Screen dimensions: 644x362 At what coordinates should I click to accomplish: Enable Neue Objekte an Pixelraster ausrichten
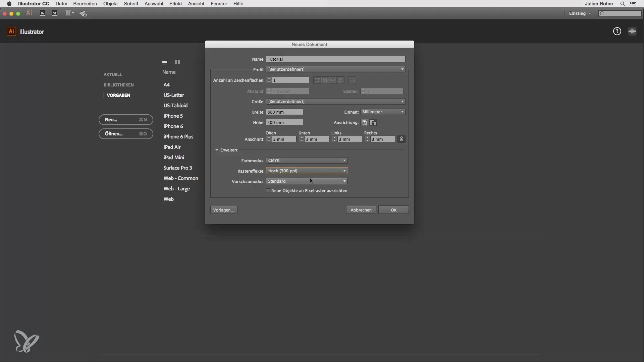[x=268, y=191]
